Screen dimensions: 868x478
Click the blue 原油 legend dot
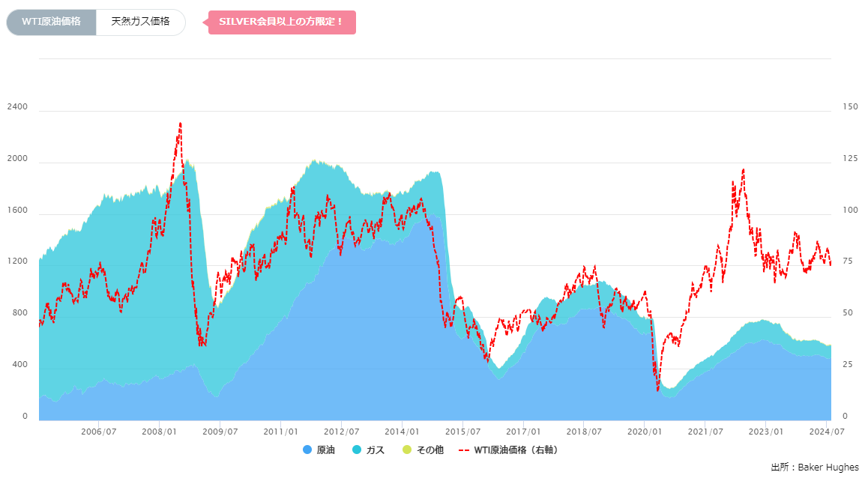(x=307, y=450)
